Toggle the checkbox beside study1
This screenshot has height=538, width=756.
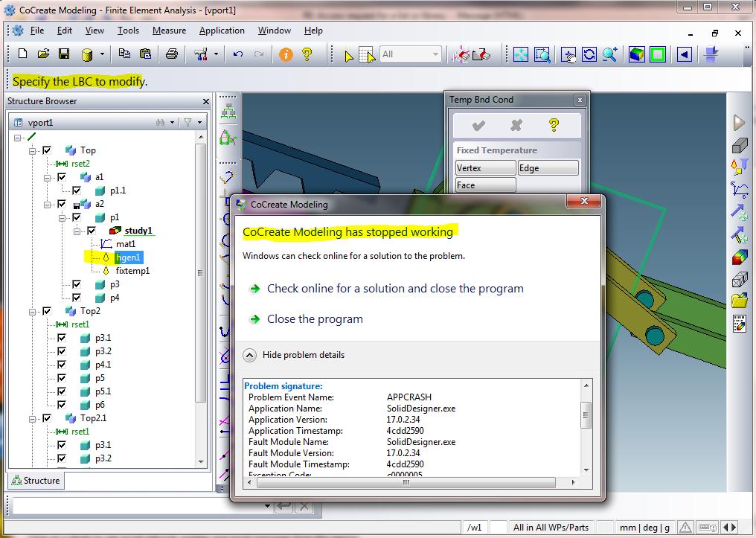92,231
